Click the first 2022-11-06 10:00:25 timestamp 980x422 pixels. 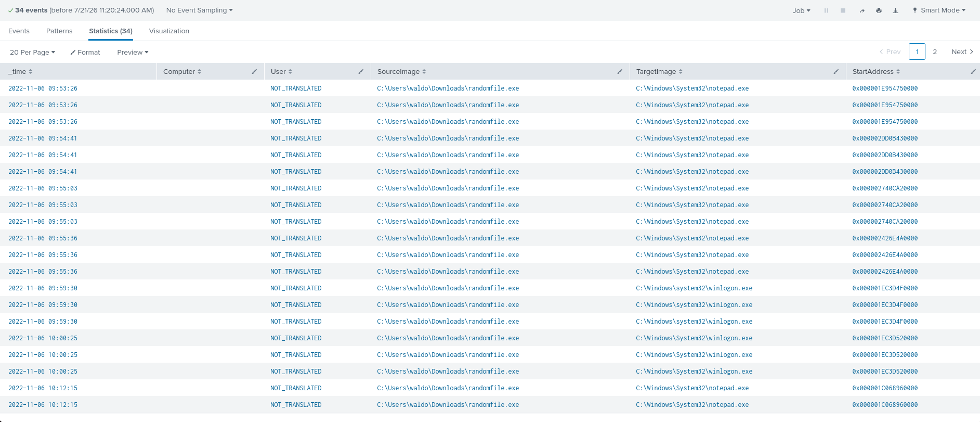(x=43, y=338)
